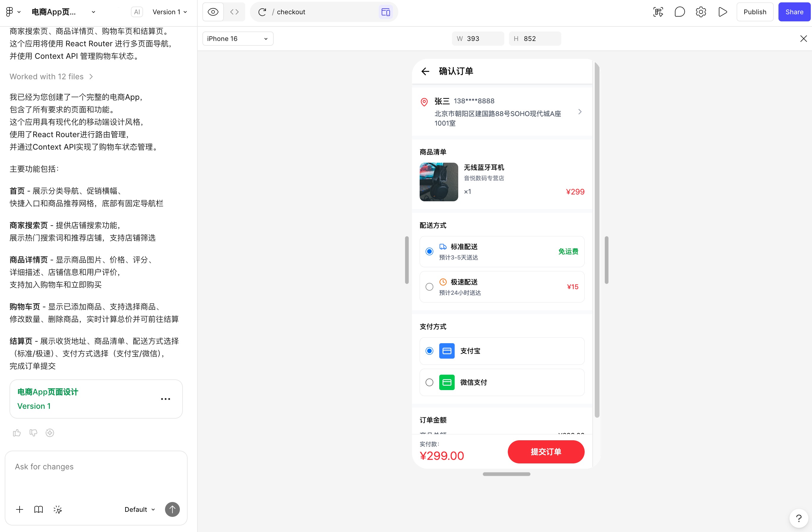Send the prompt with arrow button
Screen dimensions: 812x532
click(x=172, y=509)
